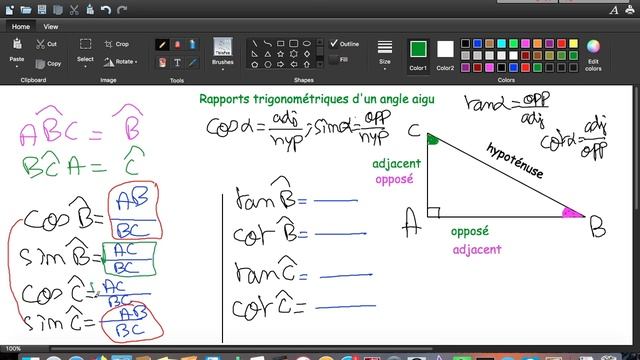Click the Undo arrow icon
The image size is (640, 360).
[x=106, y=10]
